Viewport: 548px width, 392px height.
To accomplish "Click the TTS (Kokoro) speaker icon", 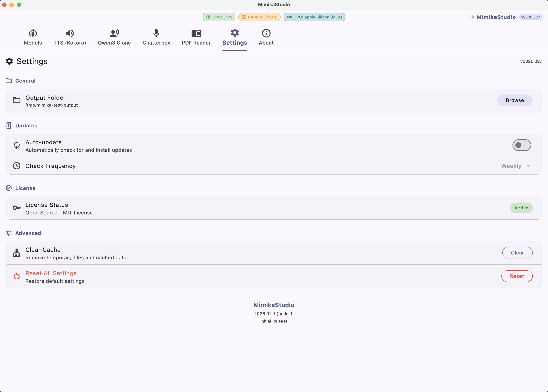I will coord(70,33).
